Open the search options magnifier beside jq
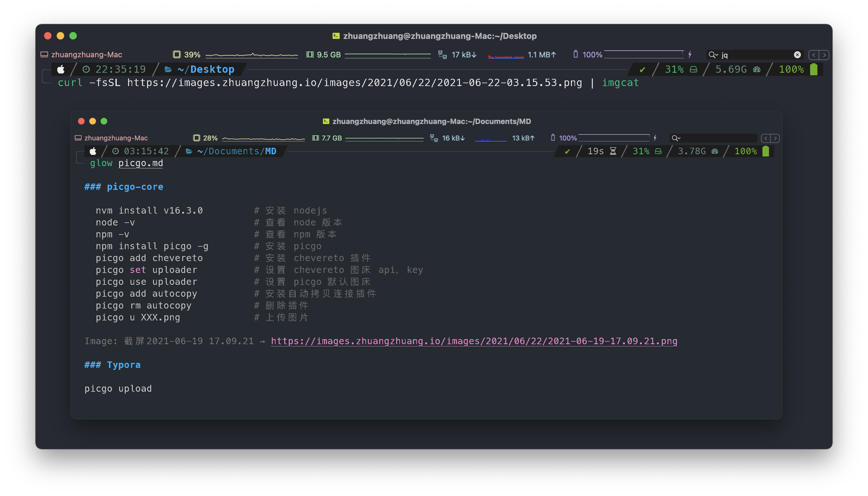868x496 pixels. 713,54
